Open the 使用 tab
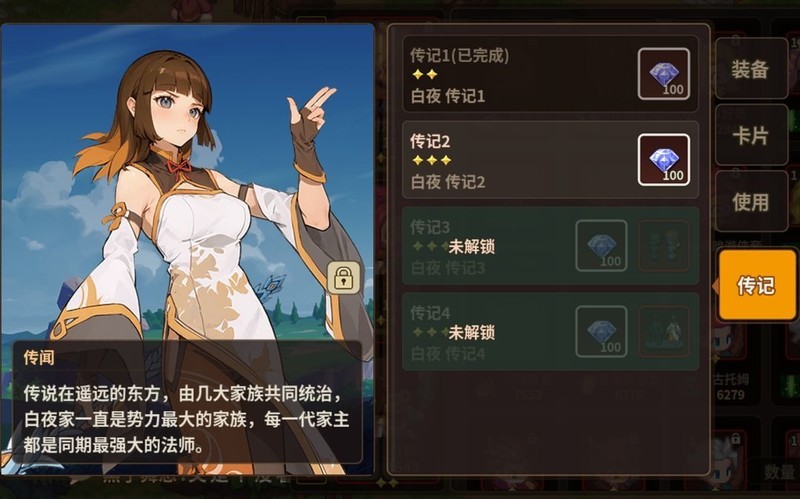 tap(751, 202)
